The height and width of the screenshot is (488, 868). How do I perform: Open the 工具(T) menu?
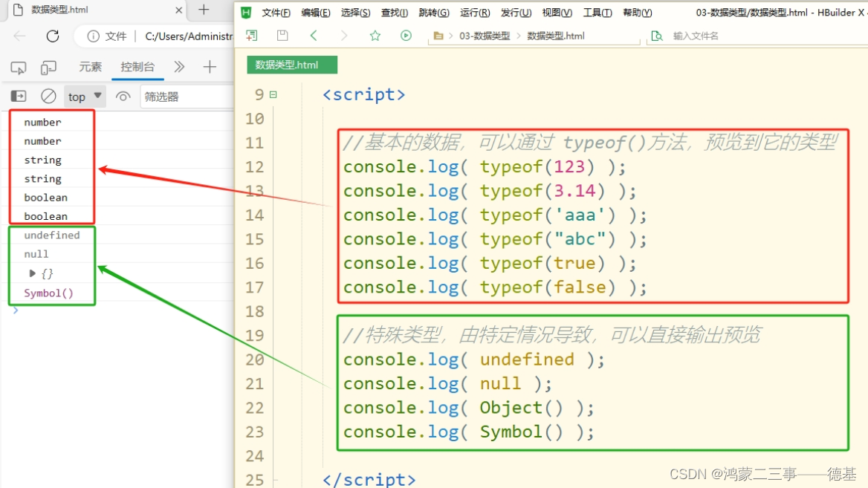pyautogui.click(x=597, y=12)
